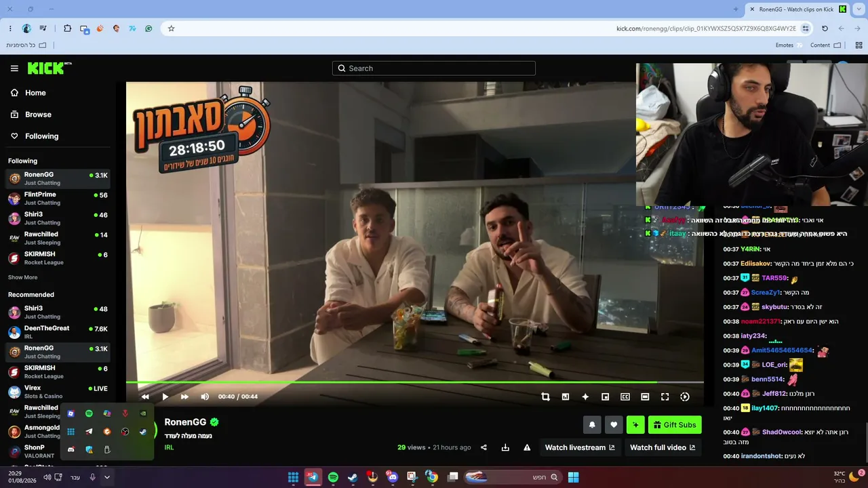Viewport: 868px width, 488px height.
Task: Switch the Hebrew keyboard language indicator
Action: [75, 477]
